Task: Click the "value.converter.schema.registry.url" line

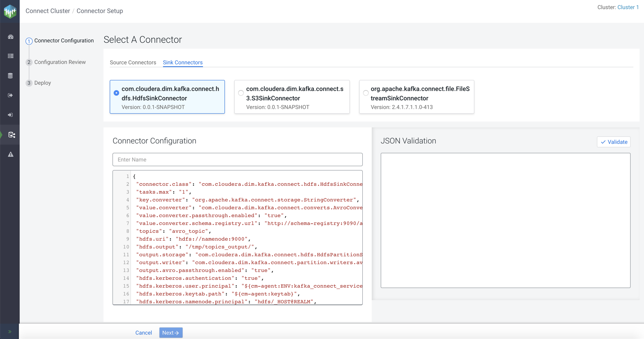Action: point(249,223)
